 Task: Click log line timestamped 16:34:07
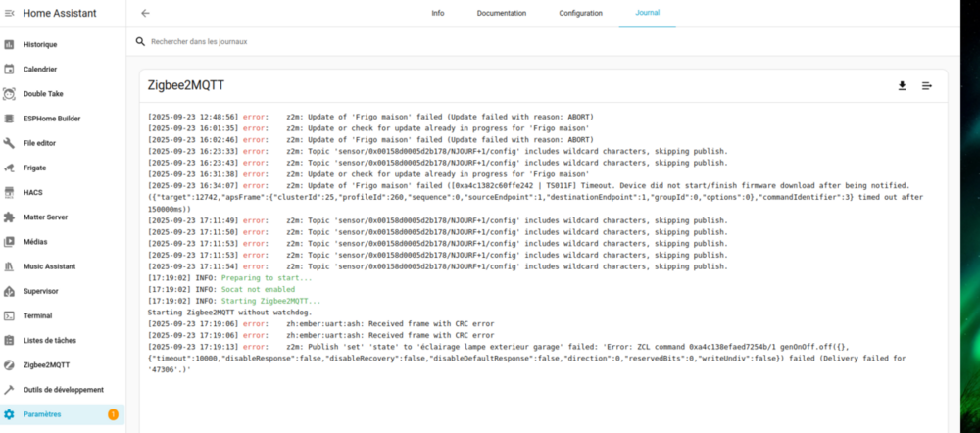535,198
